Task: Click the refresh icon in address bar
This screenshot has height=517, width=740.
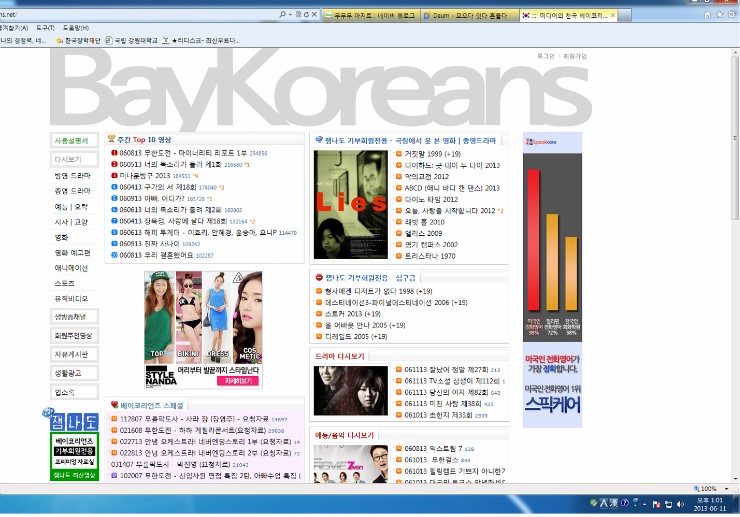Action: pyautogui.click(x=306, y=15)
